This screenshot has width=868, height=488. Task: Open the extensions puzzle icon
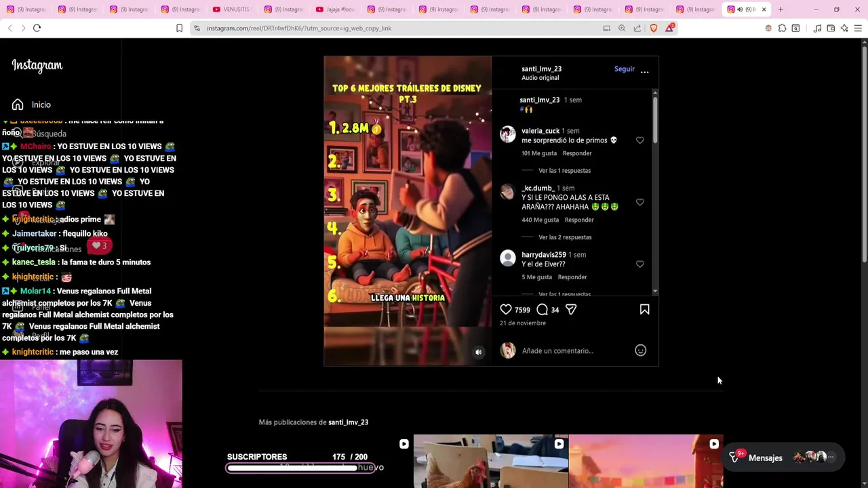pos(782,28)
